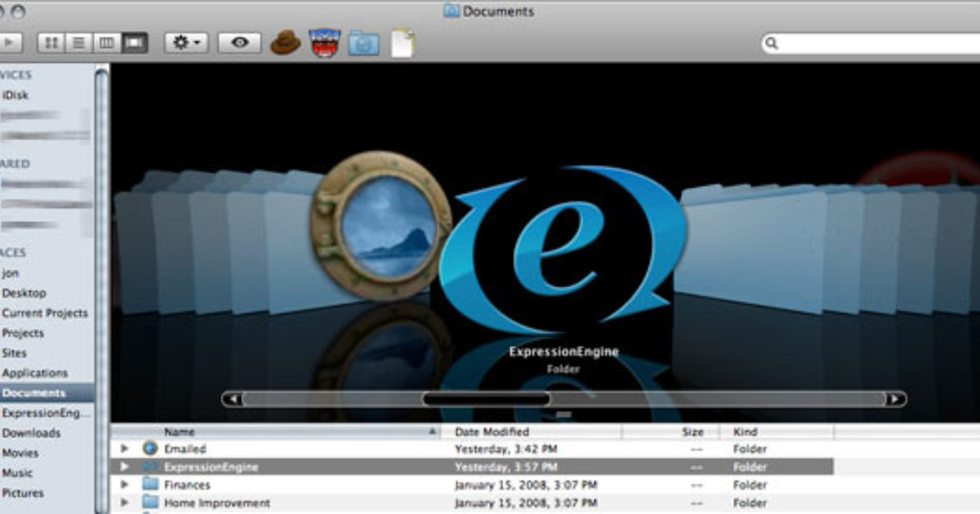Open the brown hat toolbar icon

click(x=285, y=42)
